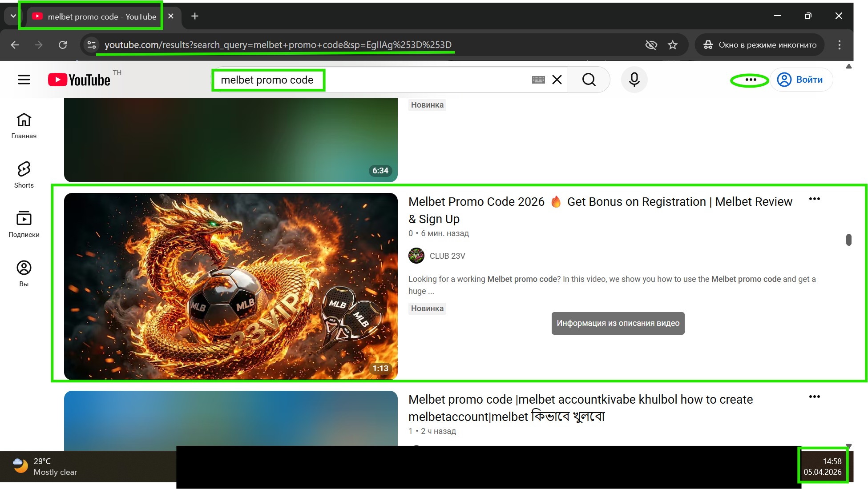Toggle third-party cookie blocking eye icon
The image size is (868, 489).
click(651, 45)
